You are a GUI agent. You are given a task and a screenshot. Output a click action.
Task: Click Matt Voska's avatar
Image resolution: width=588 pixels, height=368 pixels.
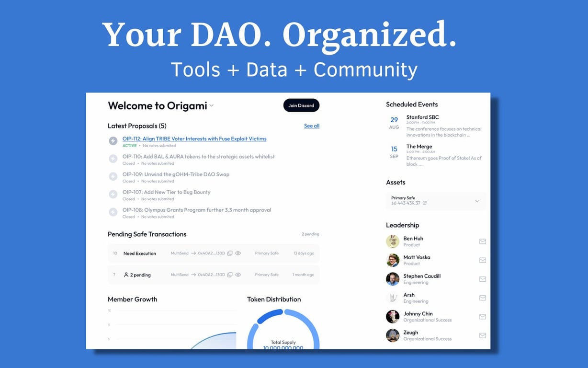tap(393, 260)
